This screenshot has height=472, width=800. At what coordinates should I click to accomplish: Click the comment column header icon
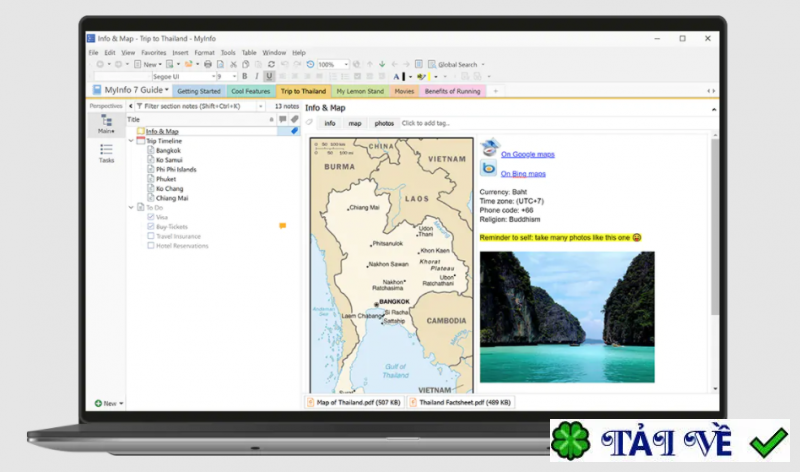click(x=283, y=119)
